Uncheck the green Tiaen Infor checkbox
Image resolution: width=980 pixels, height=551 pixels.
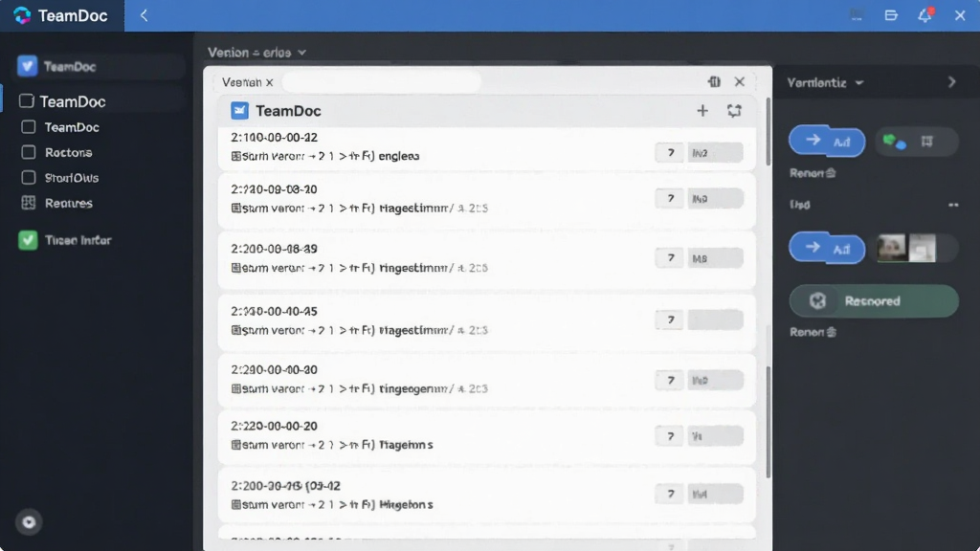point(28,240)
